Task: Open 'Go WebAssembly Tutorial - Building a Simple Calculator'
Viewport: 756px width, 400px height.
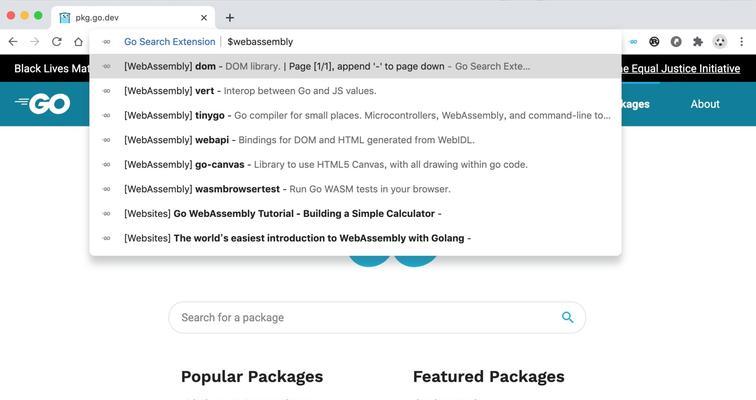Action: (355, 214)
